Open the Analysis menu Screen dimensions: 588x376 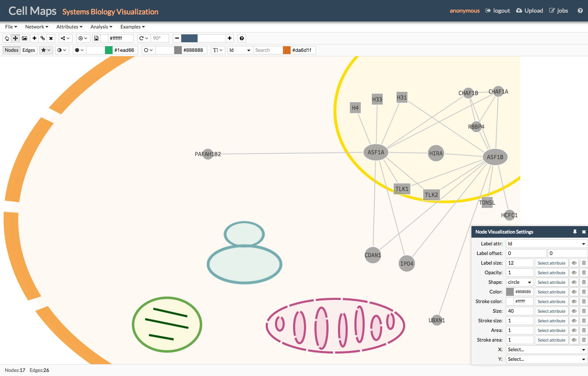pyautogui.click(x=101, y=27)
